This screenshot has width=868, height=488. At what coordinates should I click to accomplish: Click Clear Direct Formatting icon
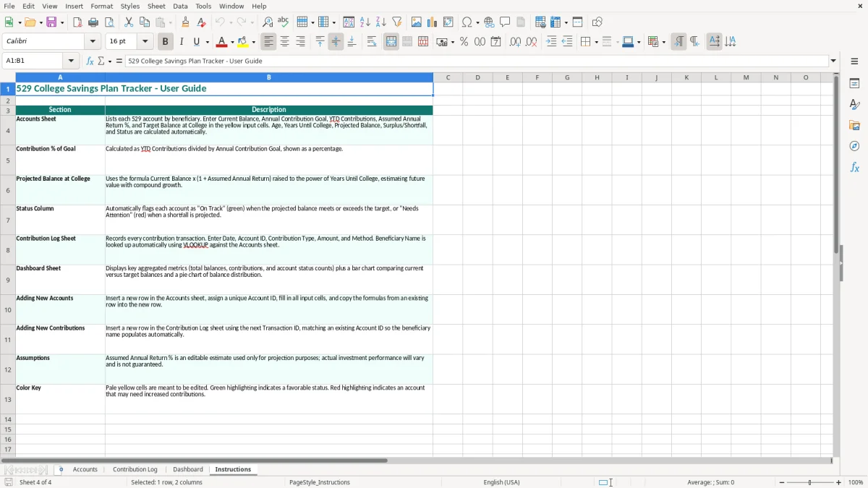(201, 22)
